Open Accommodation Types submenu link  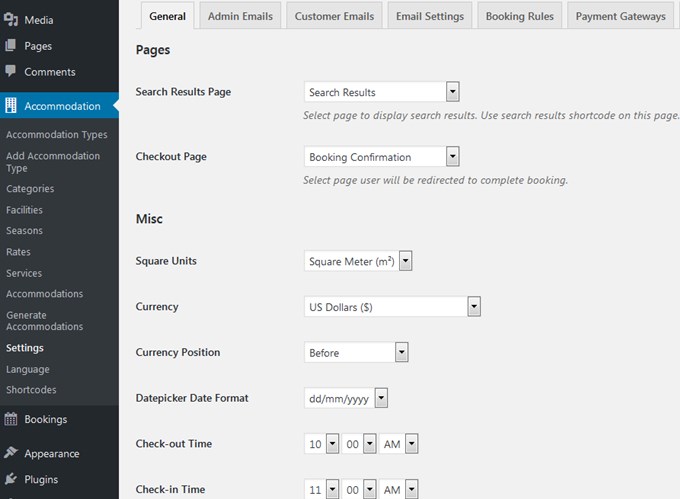pos(56,135)
